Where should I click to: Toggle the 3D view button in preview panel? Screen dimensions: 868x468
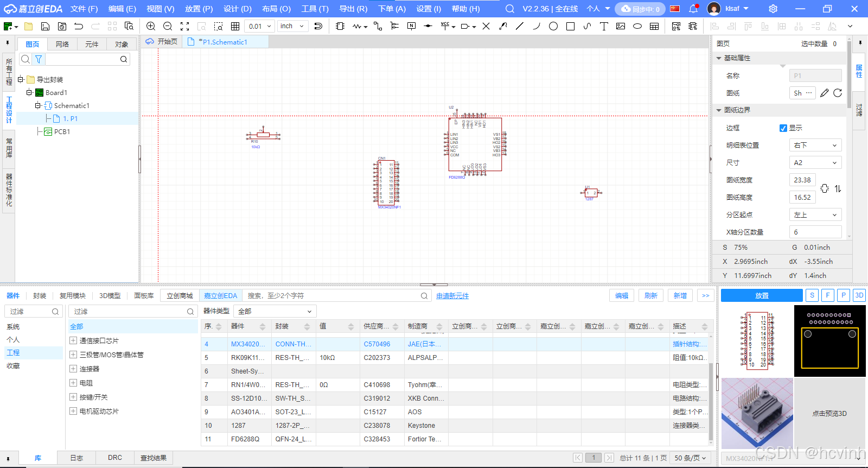pyautogui.click(x=859, y=295)
